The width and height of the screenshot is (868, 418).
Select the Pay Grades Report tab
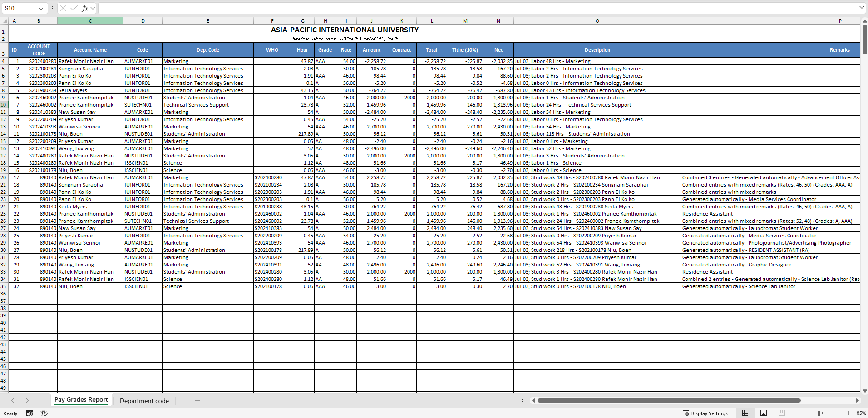(81, 400)
